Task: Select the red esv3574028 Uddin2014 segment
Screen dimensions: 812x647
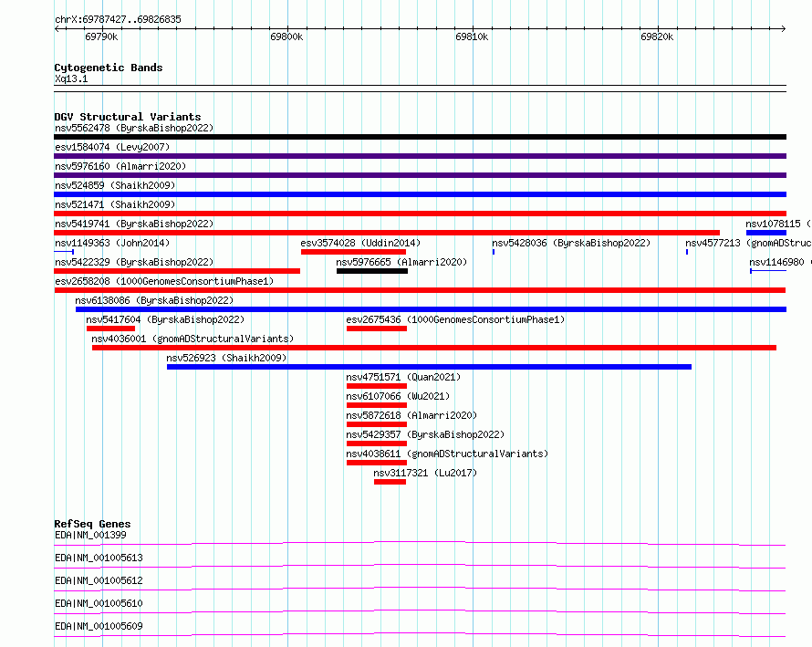Action: [353, 252]
